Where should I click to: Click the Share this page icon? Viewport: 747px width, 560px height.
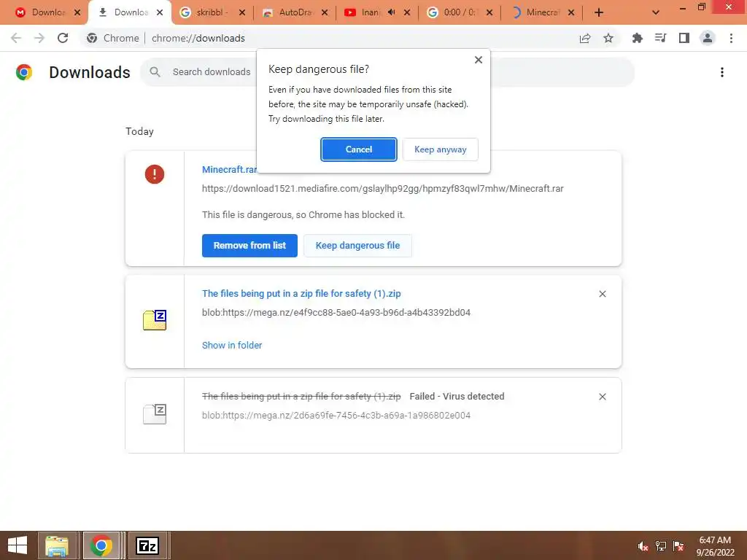pyautogui.click(x=585, y=38)
